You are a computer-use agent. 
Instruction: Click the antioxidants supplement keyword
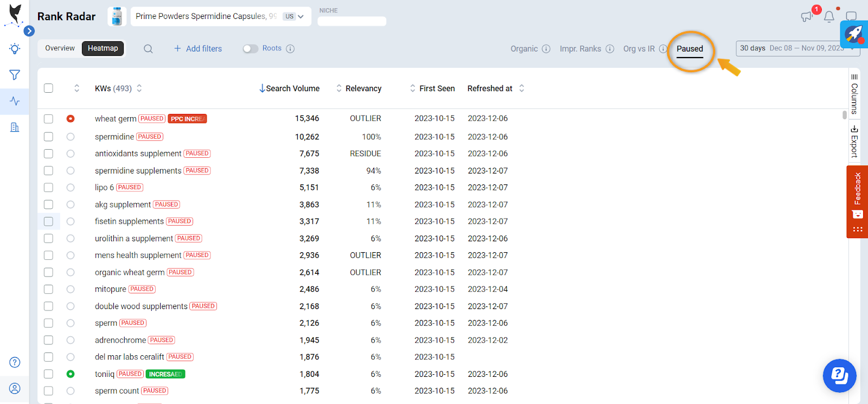point(138,153)
